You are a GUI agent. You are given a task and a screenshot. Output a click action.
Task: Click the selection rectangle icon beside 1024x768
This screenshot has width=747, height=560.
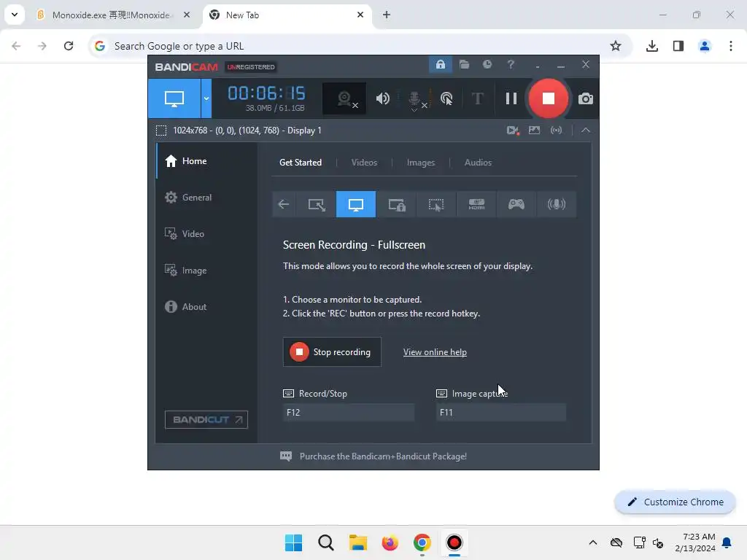point(161,131)
